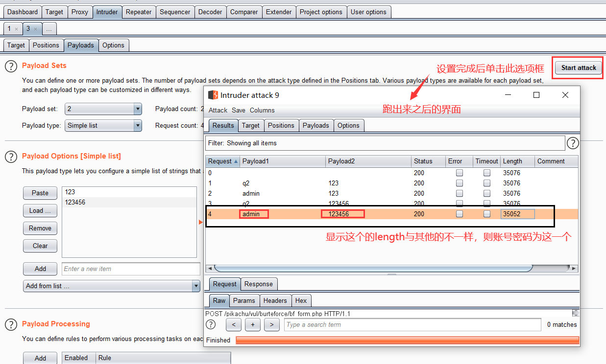
Task: Open the Columns menu in attack window
Action: (x=262, y=110)
